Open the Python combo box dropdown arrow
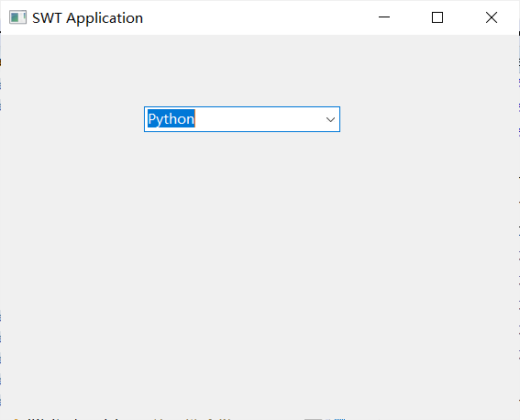520x420 pixels. click(330, 119)
